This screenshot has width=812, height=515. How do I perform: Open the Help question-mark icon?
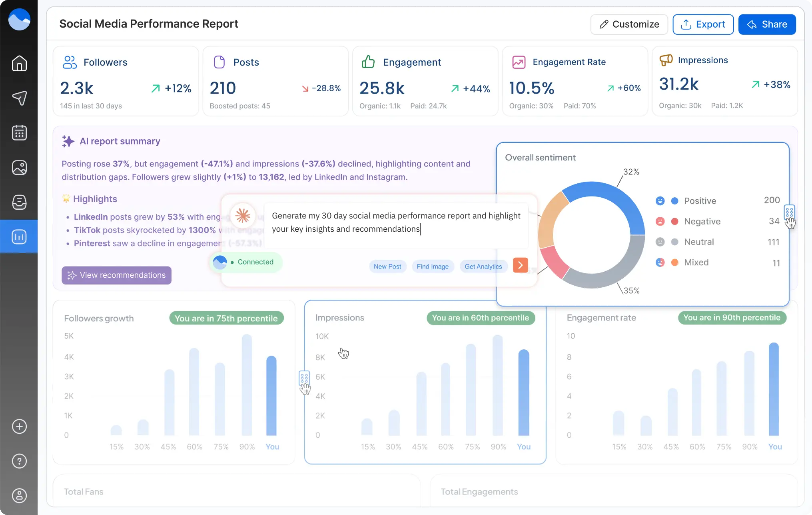[19, 461]
